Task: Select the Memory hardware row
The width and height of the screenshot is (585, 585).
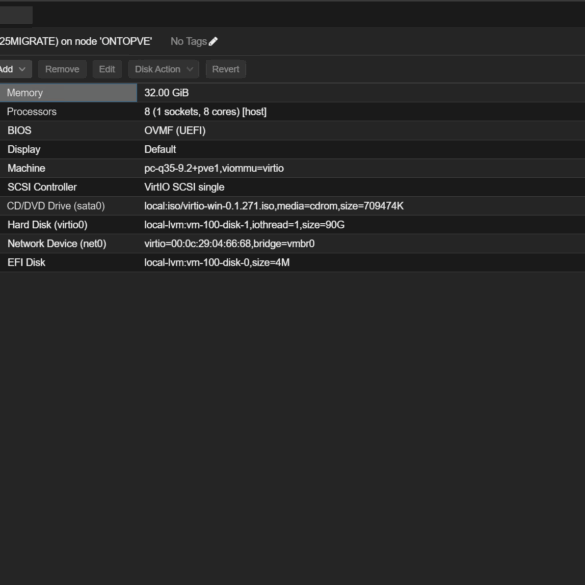Action: pyautogui.click(x=292, y=93)
